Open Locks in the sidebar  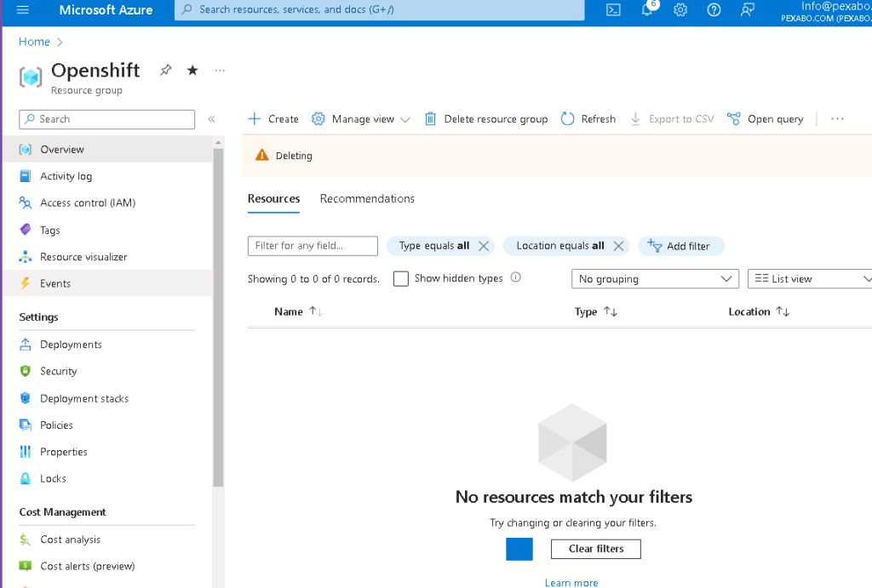click(107, 478)
